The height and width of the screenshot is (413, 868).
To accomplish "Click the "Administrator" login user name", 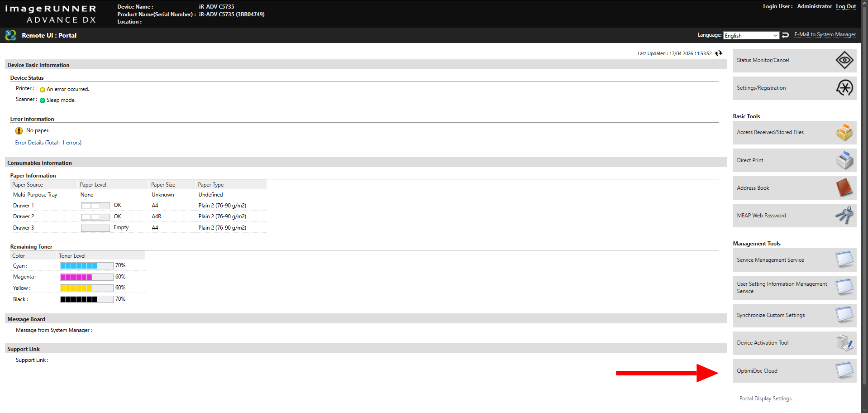I will (x=815, y=6).
